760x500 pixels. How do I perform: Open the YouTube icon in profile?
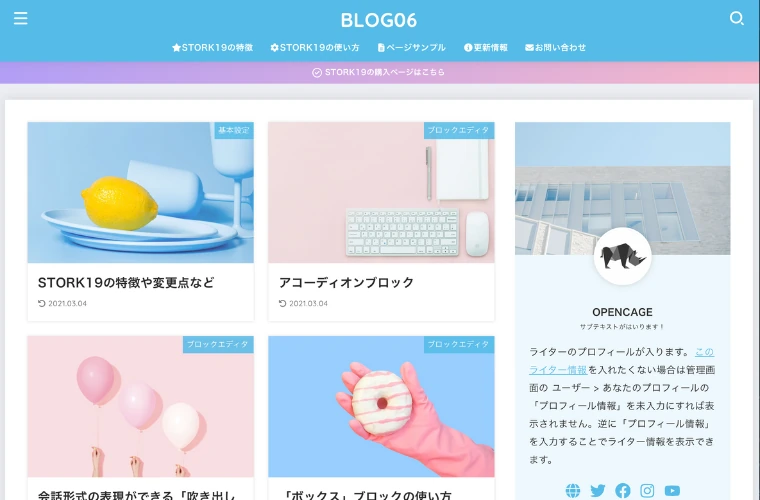click(672, 491)
